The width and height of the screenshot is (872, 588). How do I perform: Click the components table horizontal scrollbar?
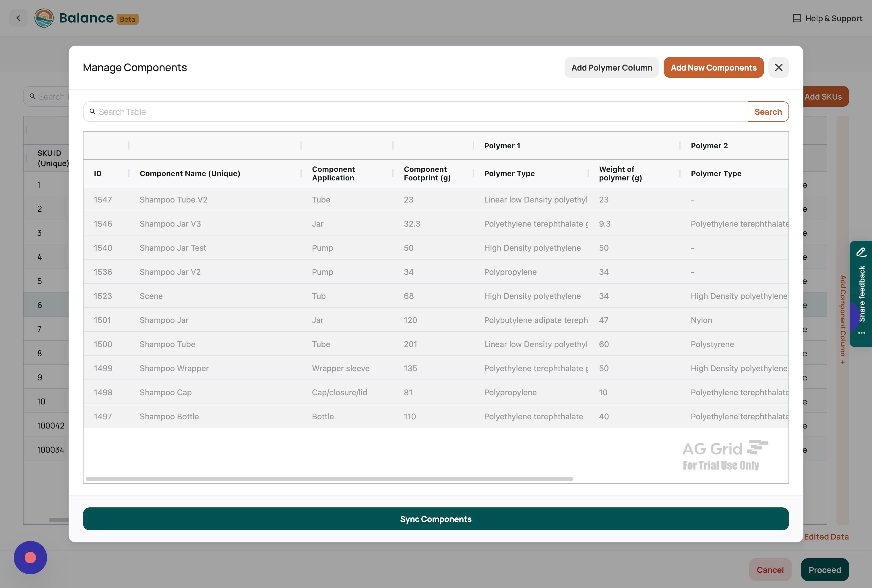[329, 479]
